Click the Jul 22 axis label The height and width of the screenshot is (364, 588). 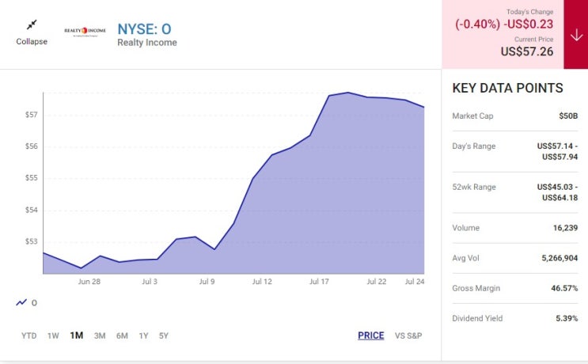coord(377,281)
